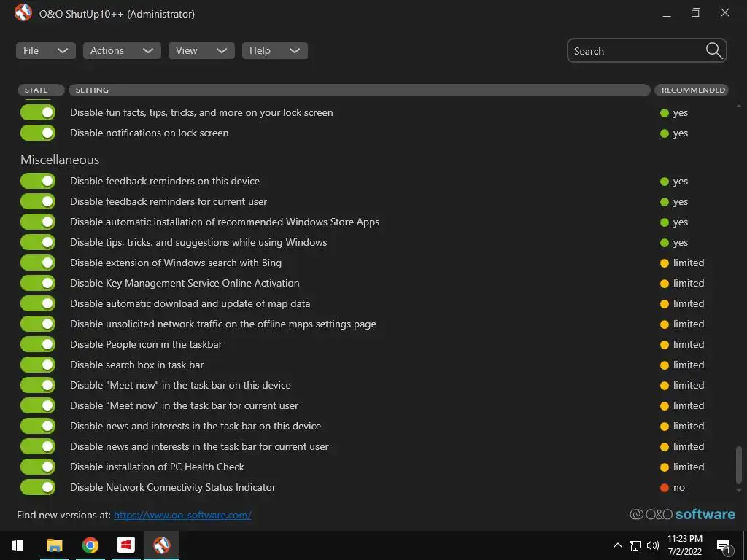This screenshot has width=747, height=560.
Task: Toggle People icon in taskbar setting
Action: [38, 344]
